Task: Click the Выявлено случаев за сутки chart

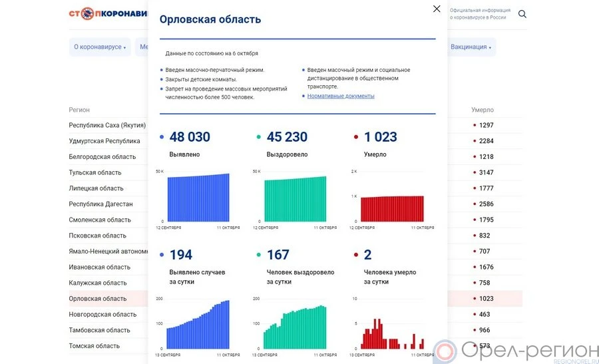Action: coord(198,325)
